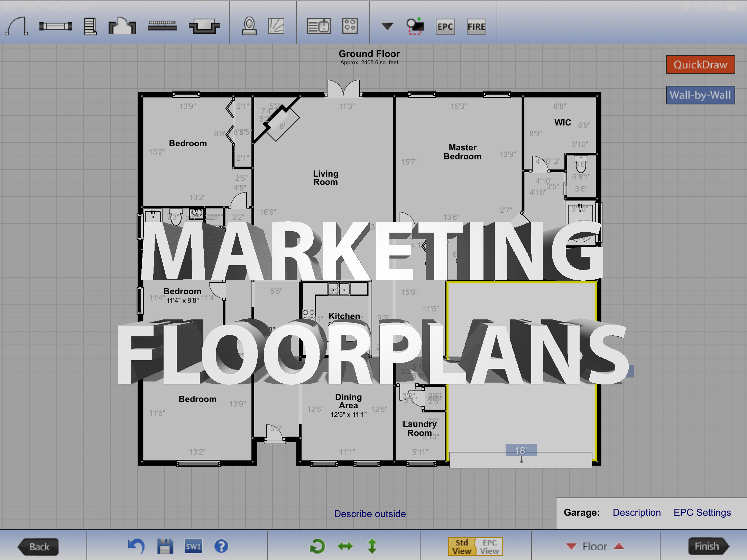Switch to EPC View

tap(489, 547)
